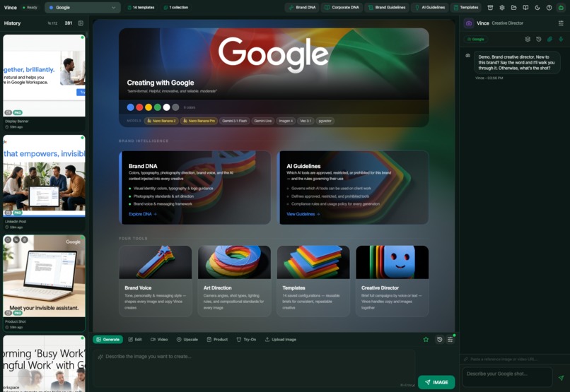The image size is (570, 392).
Task: Switch to Generate mode
Action: [x=107, y=339]
